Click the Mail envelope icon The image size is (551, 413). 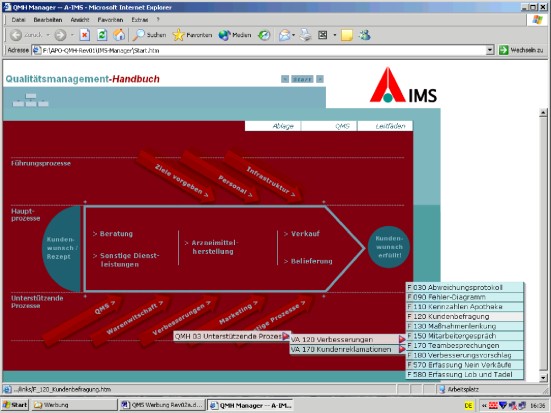coord(284,35)
